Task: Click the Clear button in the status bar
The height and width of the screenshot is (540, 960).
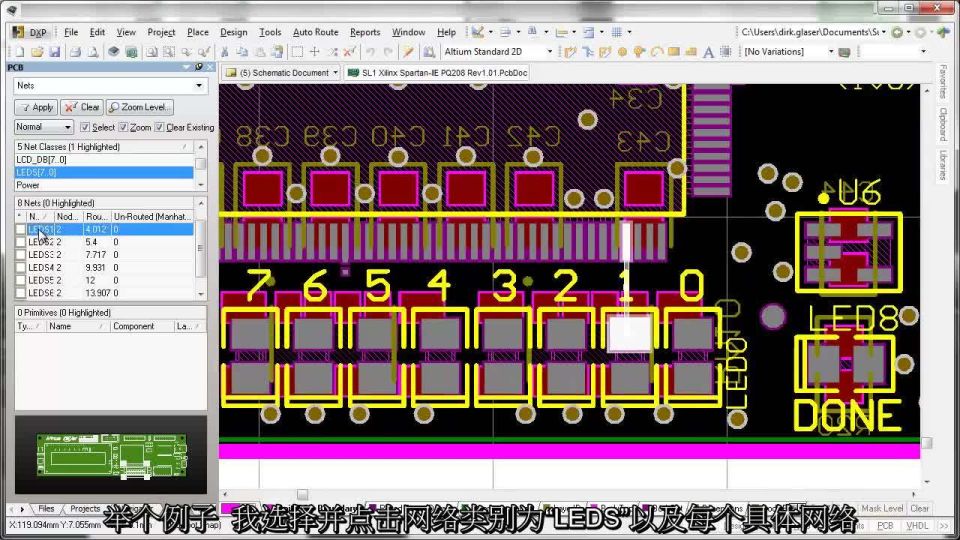Action: (x=920, y=508)
